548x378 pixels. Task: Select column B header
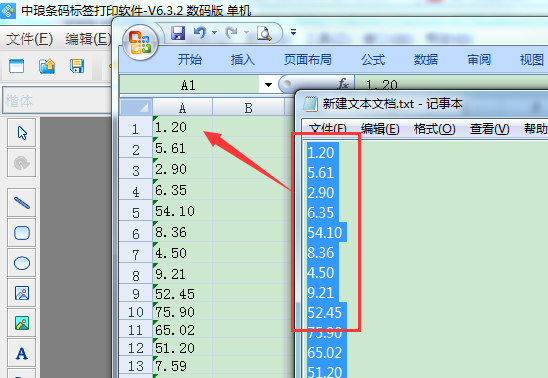[248, 108]
